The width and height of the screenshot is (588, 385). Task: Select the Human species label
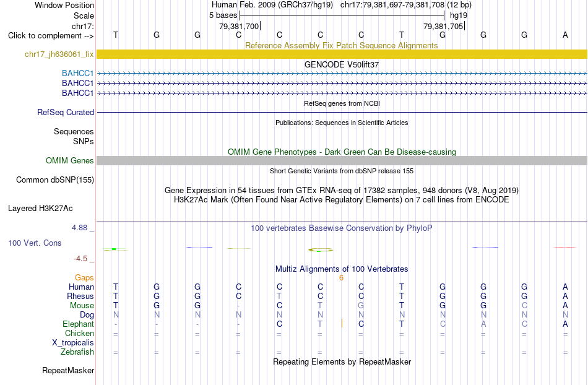[81, 287]
